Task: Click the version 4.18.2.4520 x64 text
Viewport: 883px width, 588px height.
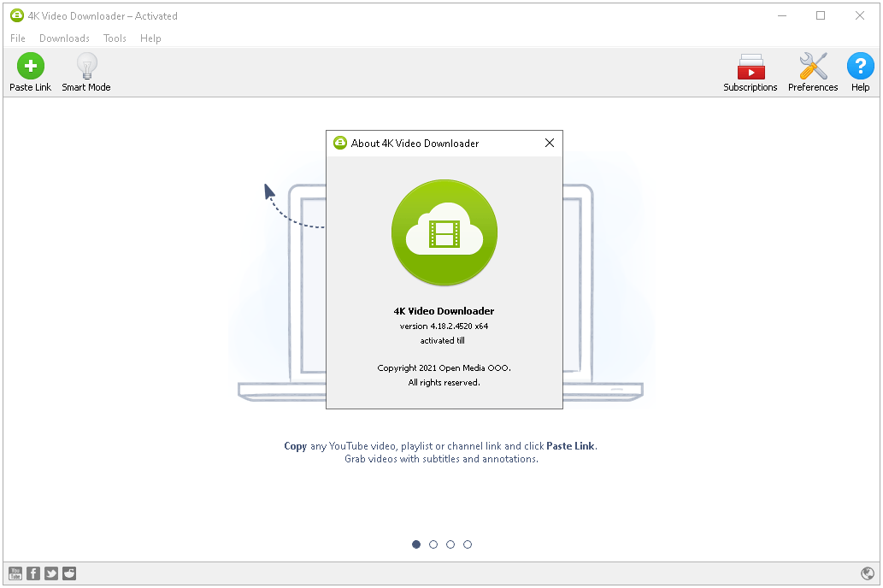Action: [444, 326]
